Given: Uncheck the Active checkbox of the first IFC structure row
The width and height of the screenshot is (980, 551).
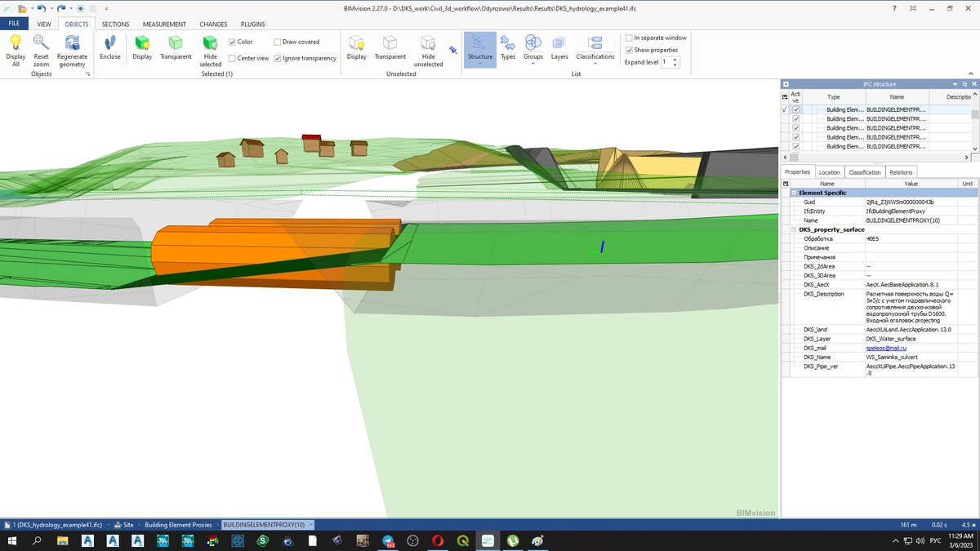Looking at the screenshot, I should (796, 109).
